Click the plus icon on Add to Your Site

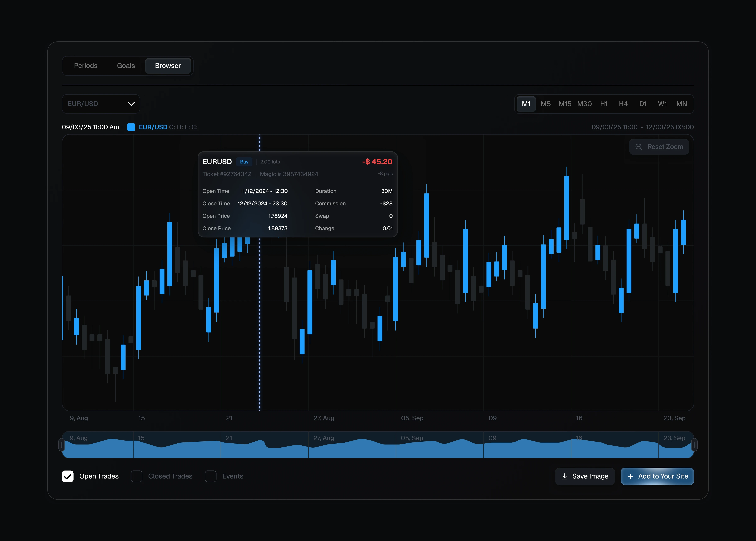tap(630, 476)
